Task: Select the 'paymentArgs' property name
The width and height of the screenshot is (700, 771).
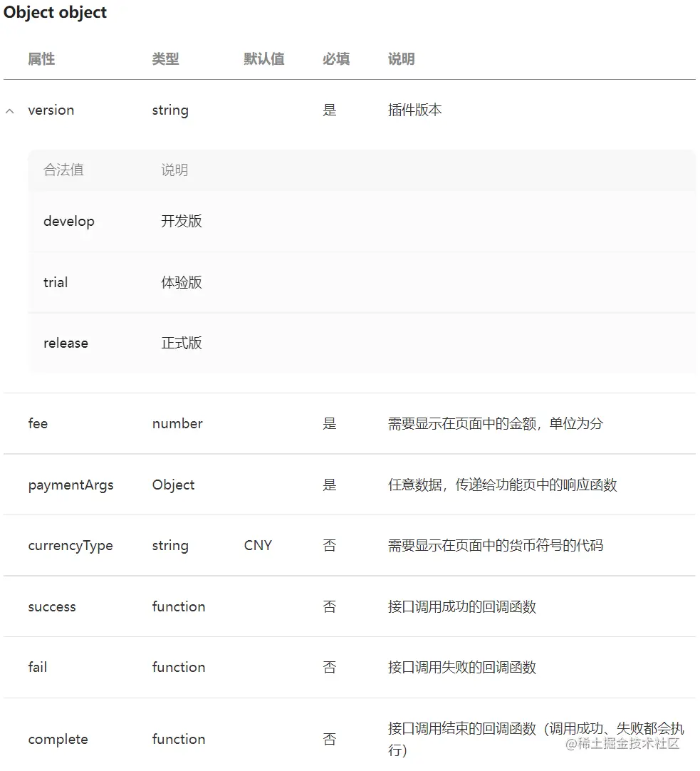Action: click(x=70, y=485)
